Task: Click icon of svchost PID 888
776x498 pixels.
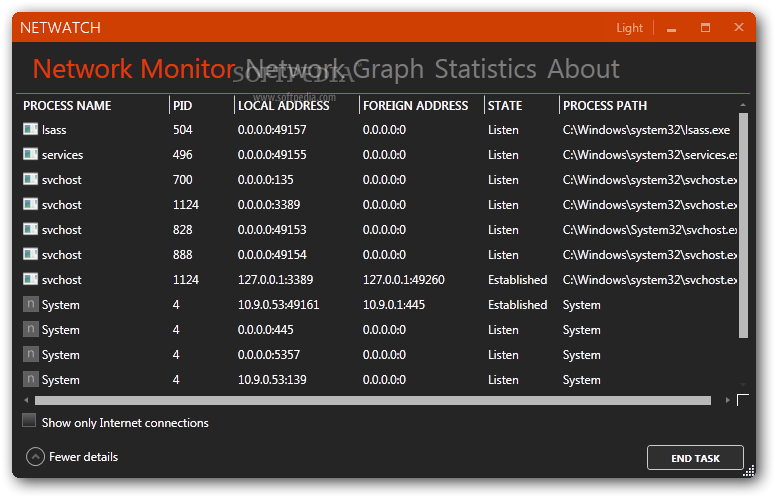Action: pos(30,254)
